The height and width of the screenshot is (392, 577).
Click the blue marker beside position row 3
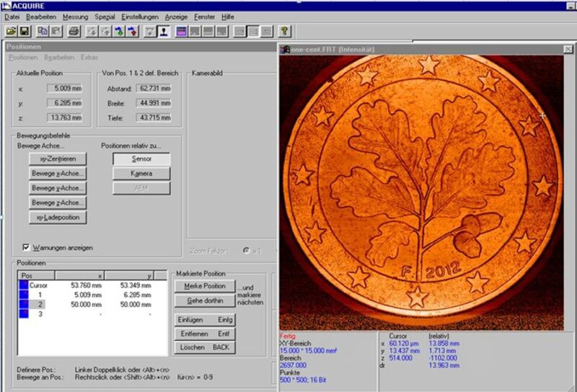click(24, 313)
